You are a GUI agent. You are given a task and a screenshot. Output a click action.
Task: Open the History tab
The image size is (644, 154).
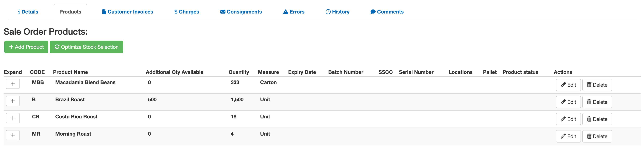click(337, 12)
